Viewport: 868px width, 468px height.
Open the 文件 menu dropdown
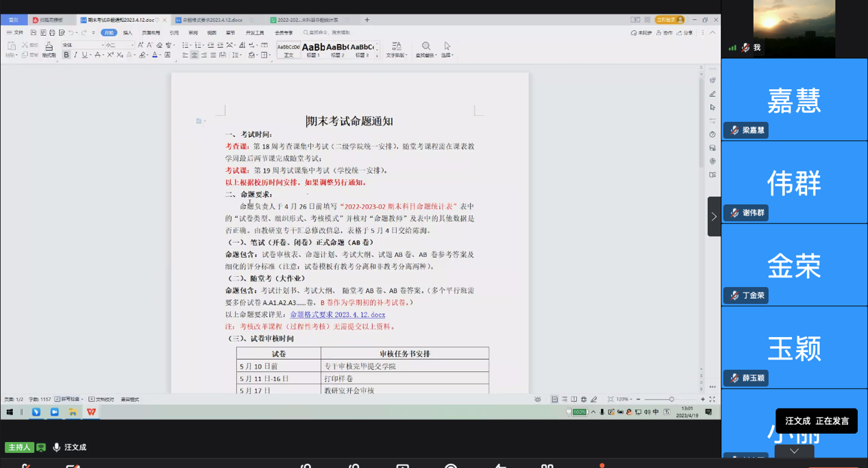click(x=14, y=32)
